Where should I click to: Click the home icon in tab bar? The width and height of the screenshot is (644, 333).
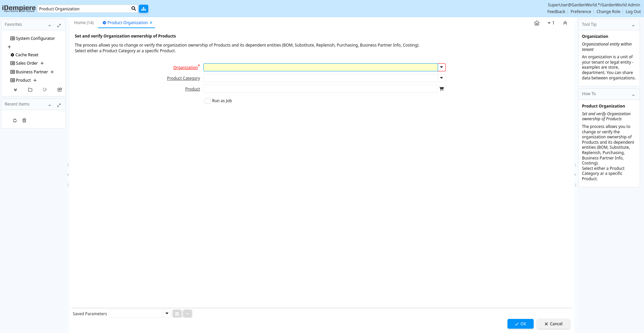pos(537,23)
